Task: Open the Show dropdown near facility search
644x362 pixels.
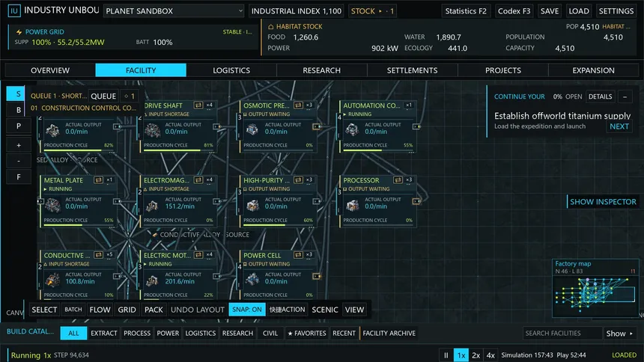Action: pos(620,334)
